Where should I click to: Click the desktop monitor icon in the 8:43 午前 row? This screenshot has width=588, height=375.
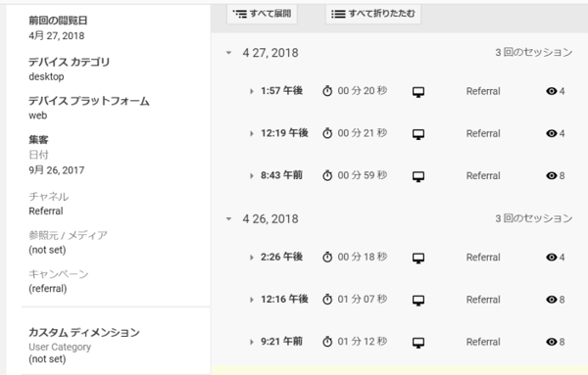click(418, 176)
